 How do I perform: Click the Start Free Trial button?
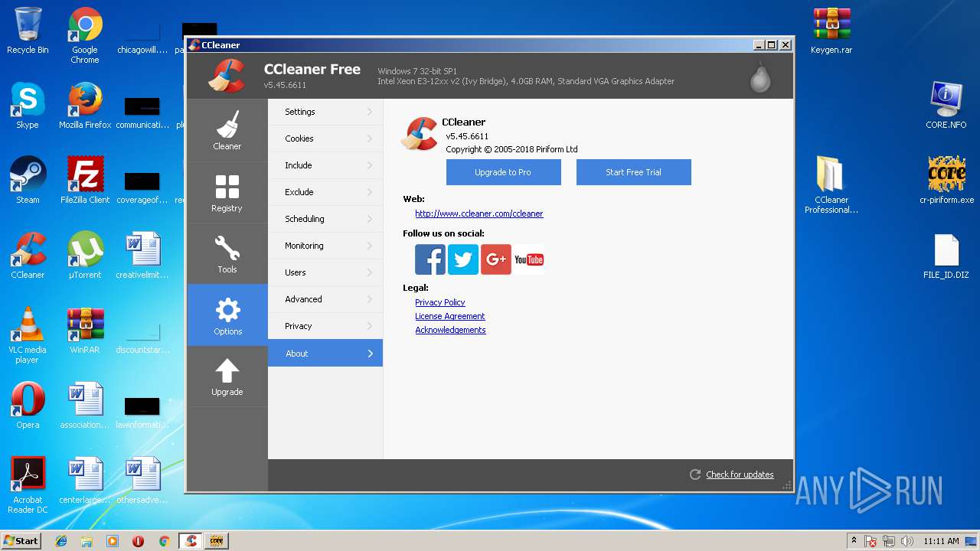[x=633, y=172]
